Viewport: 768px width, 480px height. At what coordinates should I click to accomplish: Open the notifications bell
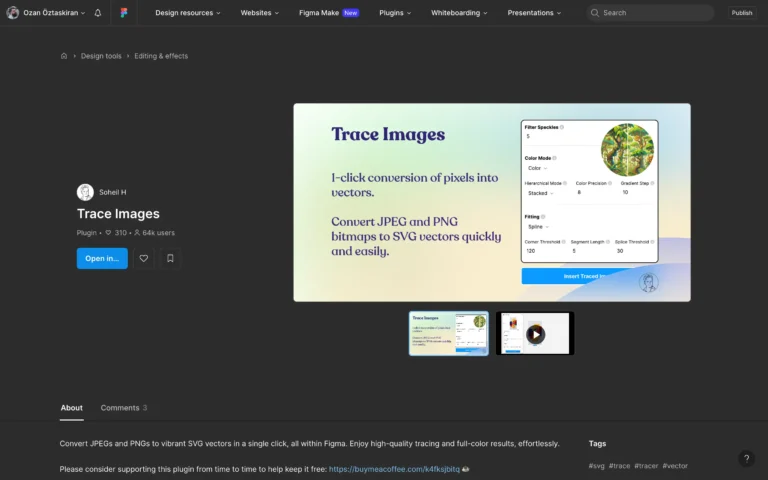click(x=98, y=13)
